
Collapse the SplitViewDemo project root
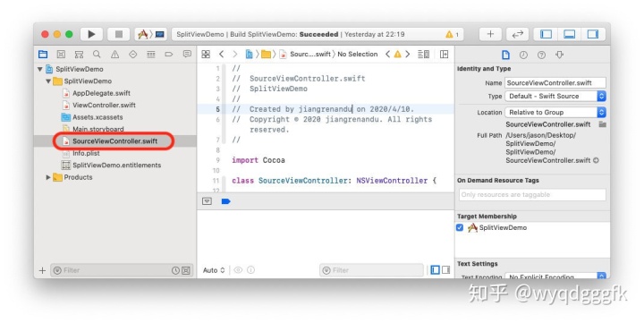point(40,69)
